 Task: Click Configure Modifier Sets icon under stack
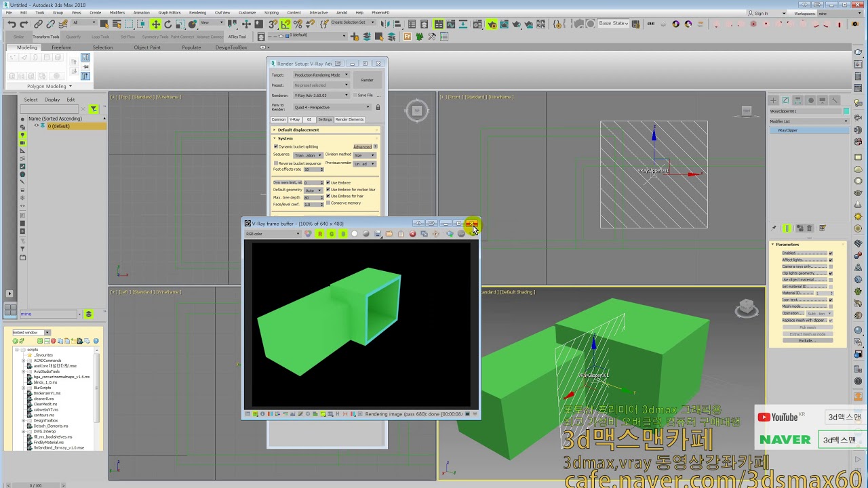(823, 228)
